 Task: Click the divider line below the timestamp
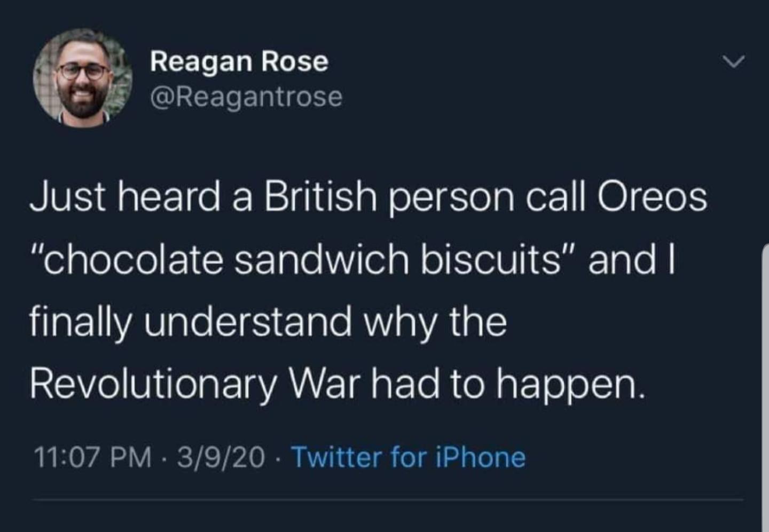[x=387, y=500]
